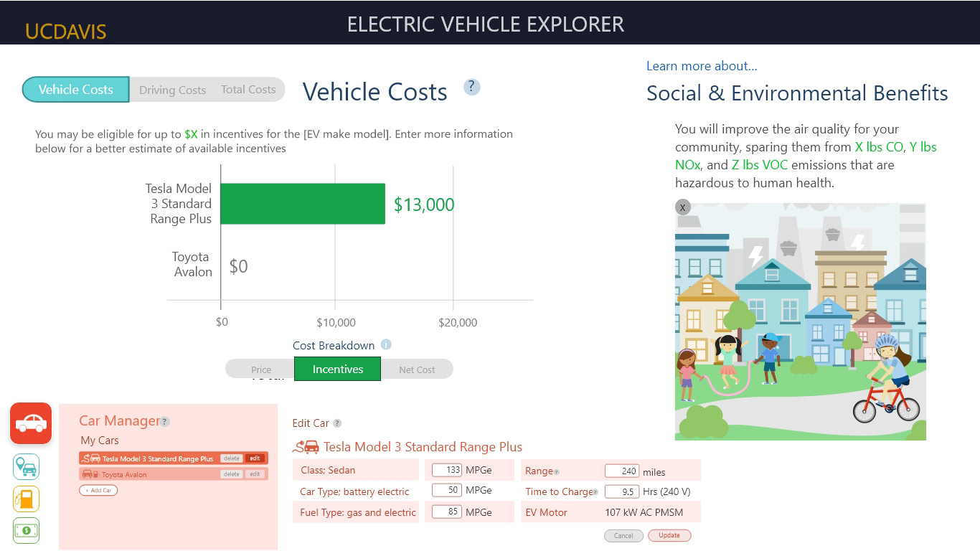The height and width of the screenshot is (551, 980).
Task: Click the 85 MPGe input field
Action: pos(446,512)
